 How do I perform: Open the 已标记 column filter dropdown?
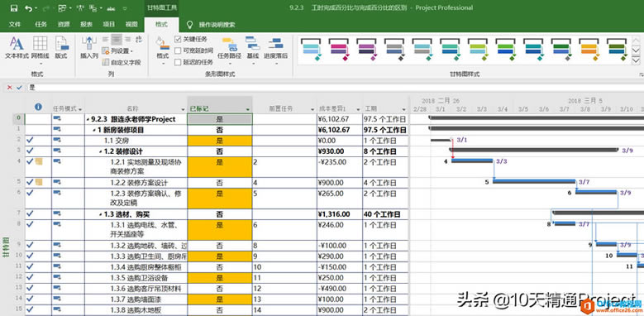[x=248, y=109]
